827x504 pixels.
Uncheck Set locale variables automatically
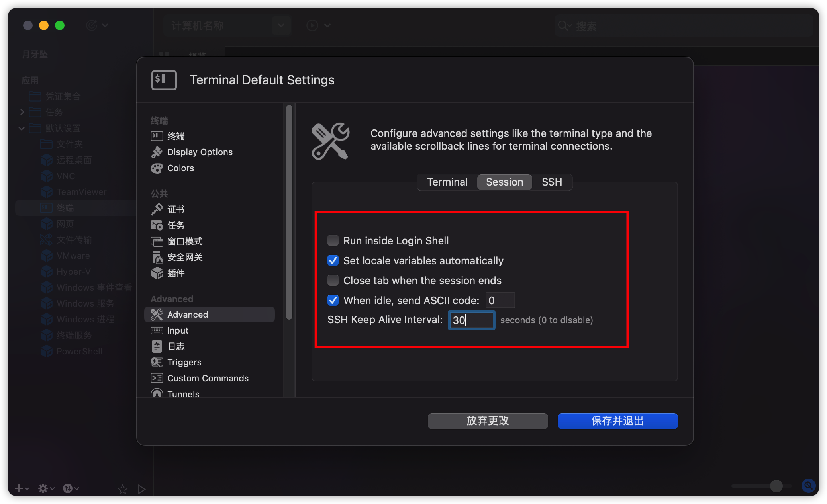(333, 260)
